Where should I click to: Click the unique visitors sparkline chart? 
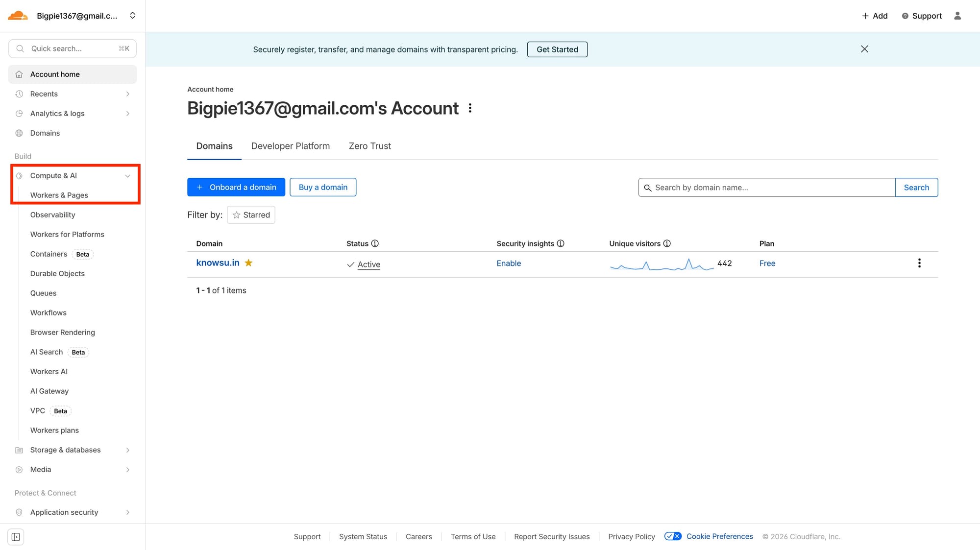661,265
